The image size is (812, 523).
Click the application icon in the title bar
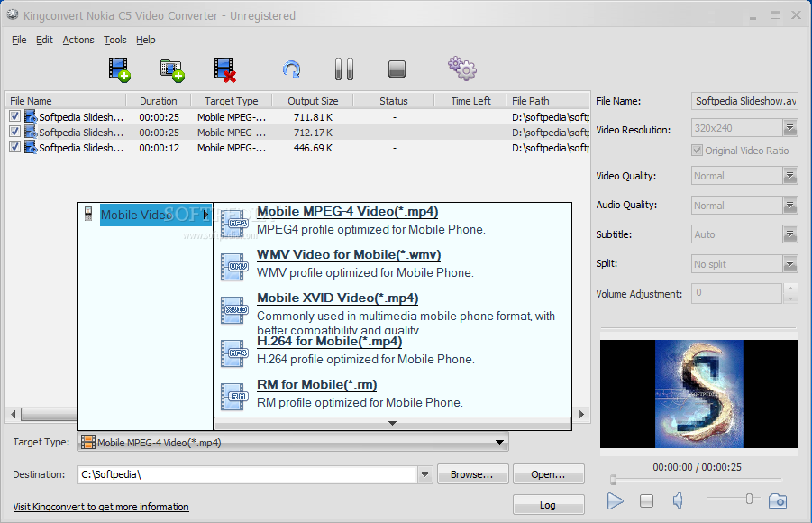click(x=13, y=14)
